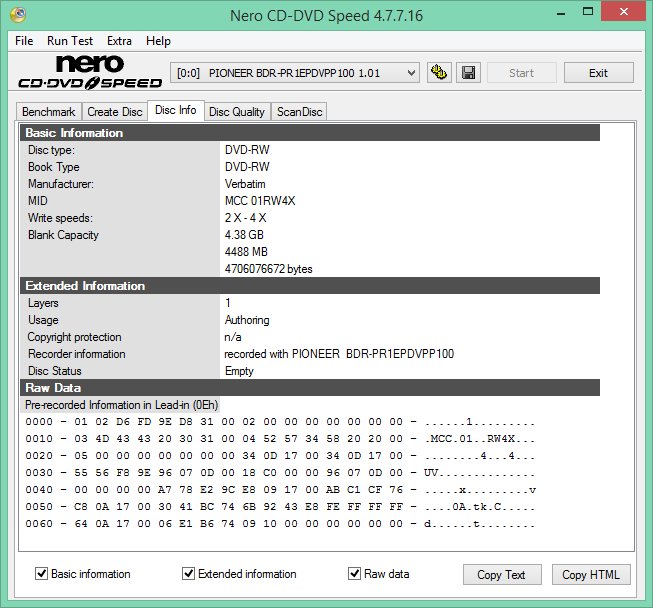This screenshot has width=653, height=608.
Task: Click the Disc Status value Empty
Action: pyautogui.click(x=239, y=371)
